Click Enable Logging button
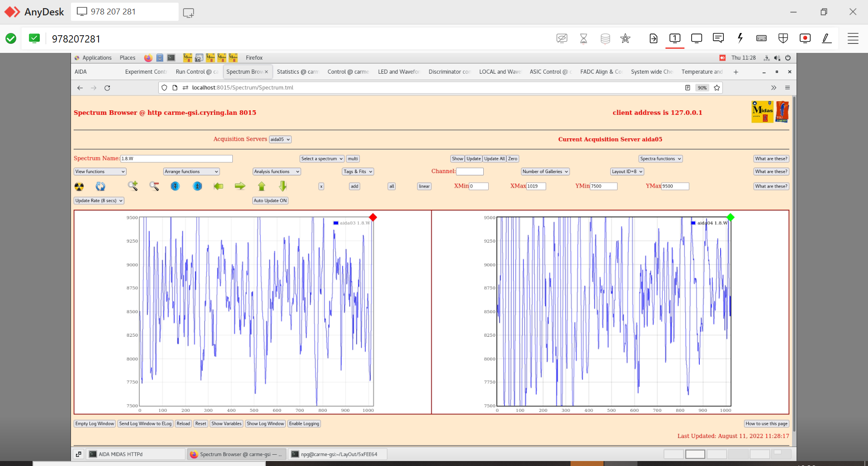This screenshot has height=466, width=868. (304, 424)
